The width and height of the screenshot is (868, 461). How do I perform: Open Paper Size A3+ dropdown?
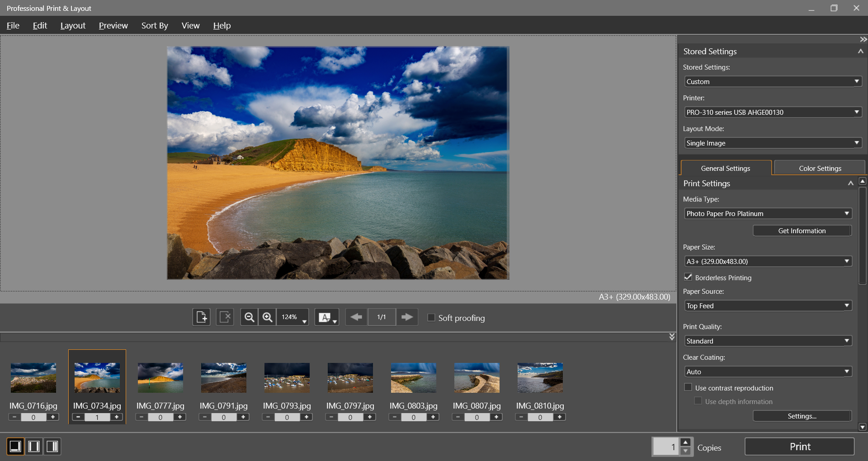point(768,261)
